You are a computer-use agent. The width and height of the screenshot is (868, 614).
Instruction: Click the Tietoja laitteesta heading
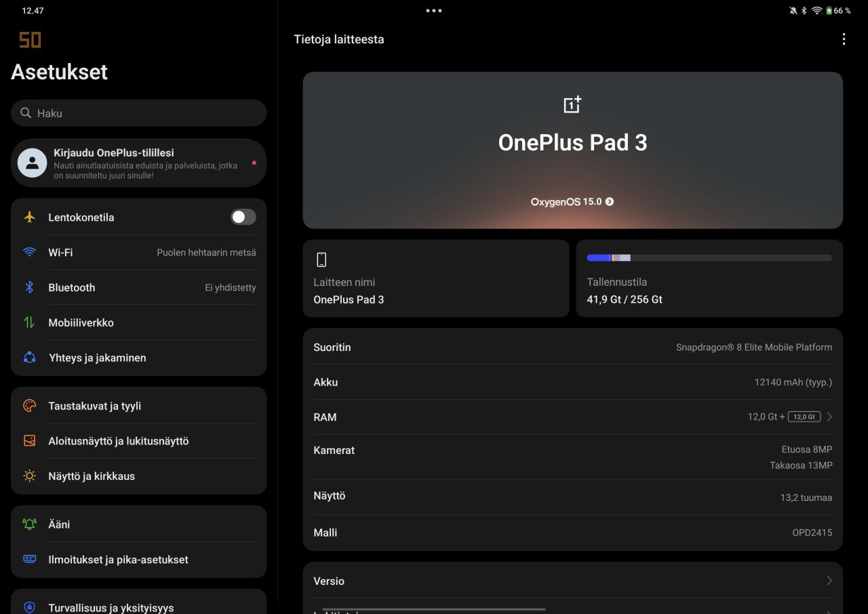[x=339, y=39]
